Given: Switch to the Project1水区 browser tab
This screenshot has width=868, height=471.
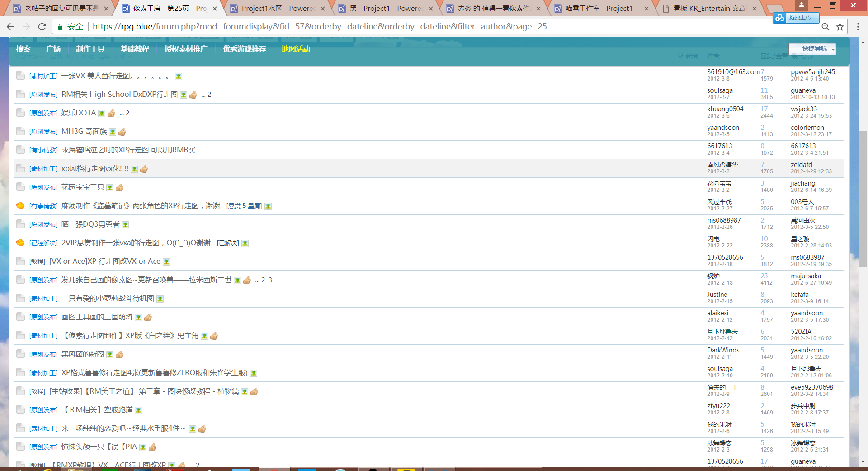Looking at the screenshot, I should (x=278, y=8).
